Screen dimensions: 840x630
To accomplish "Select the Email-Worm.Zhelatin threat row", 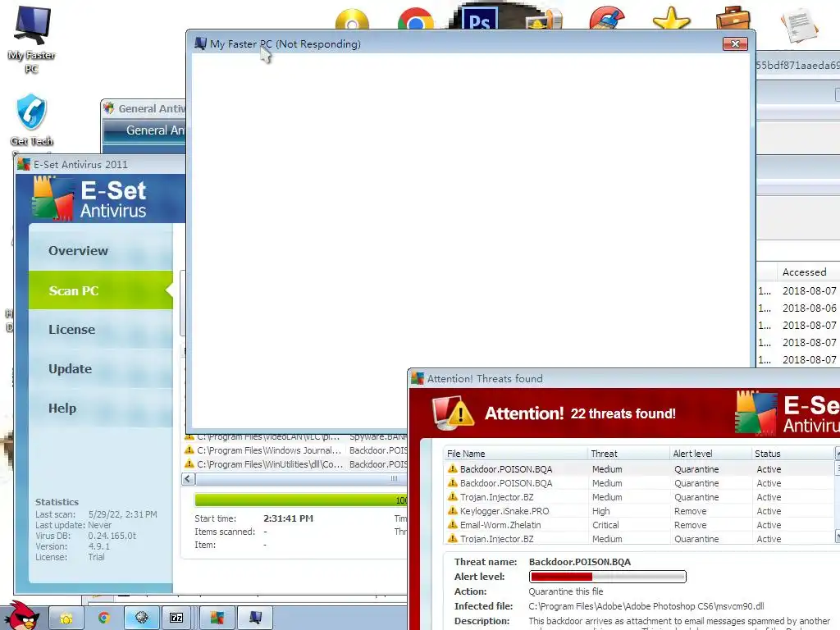I will coord(639,524).
